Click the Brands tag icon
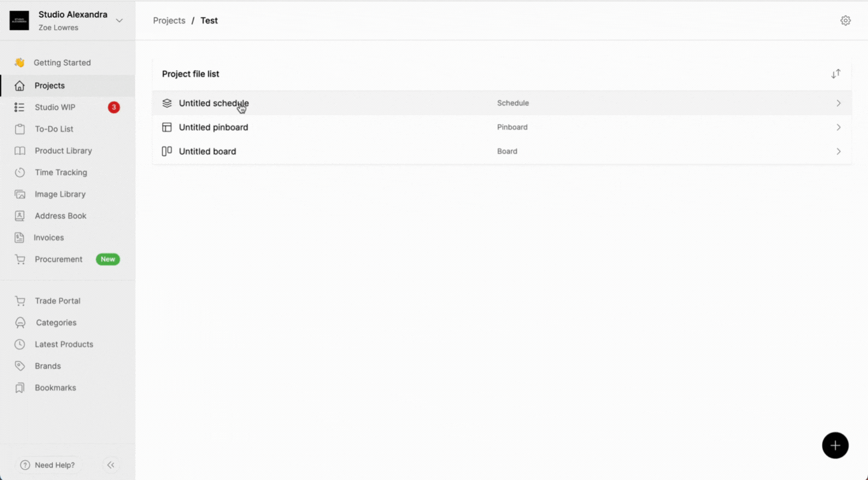The image size is (868, 480). tap(20, 366)
